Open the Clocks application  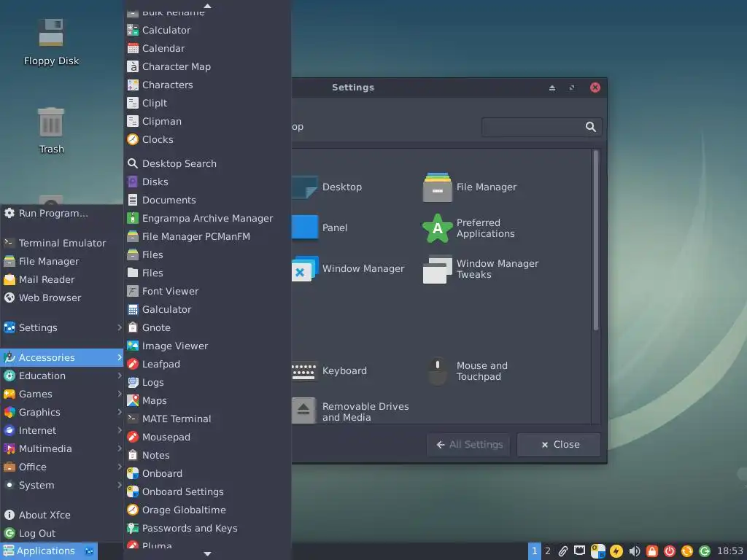click(207, 139)
